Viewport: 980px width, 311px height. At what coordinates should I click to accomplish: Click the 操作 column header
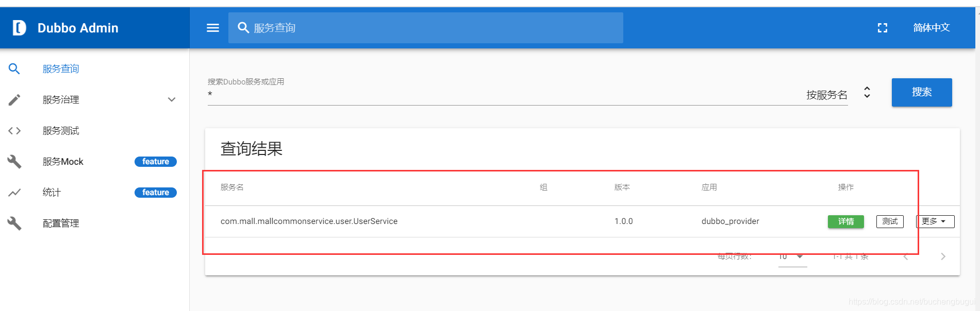(846, 187)
